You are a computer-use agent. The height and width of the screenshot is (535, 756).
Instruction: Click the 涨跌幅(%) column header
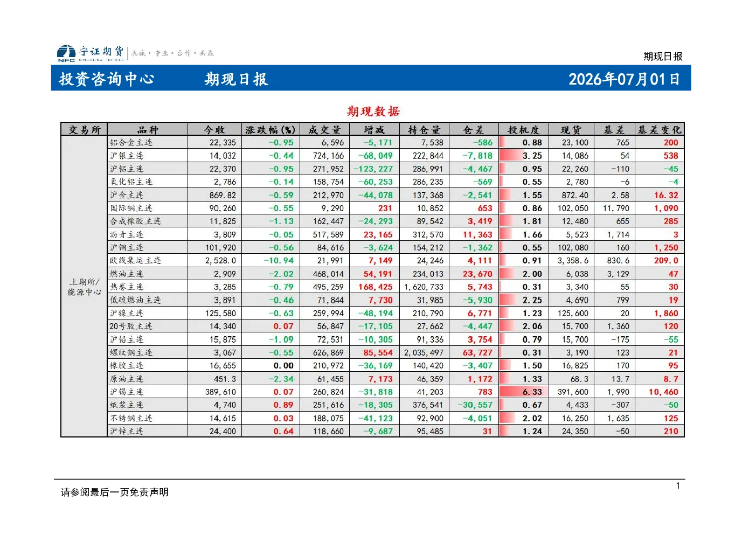pos(271,130)
